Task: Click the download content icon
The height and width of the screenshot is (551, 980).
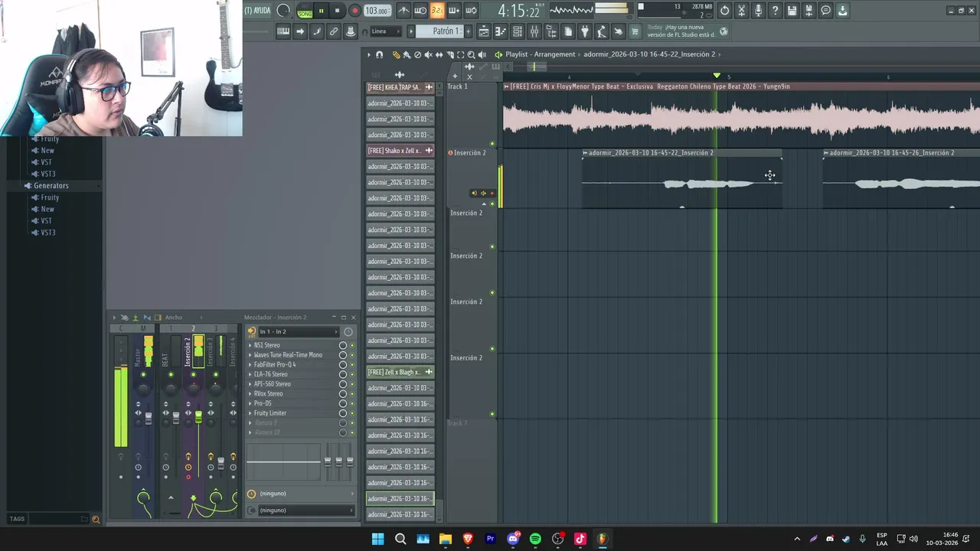Action: coord(842,11)
